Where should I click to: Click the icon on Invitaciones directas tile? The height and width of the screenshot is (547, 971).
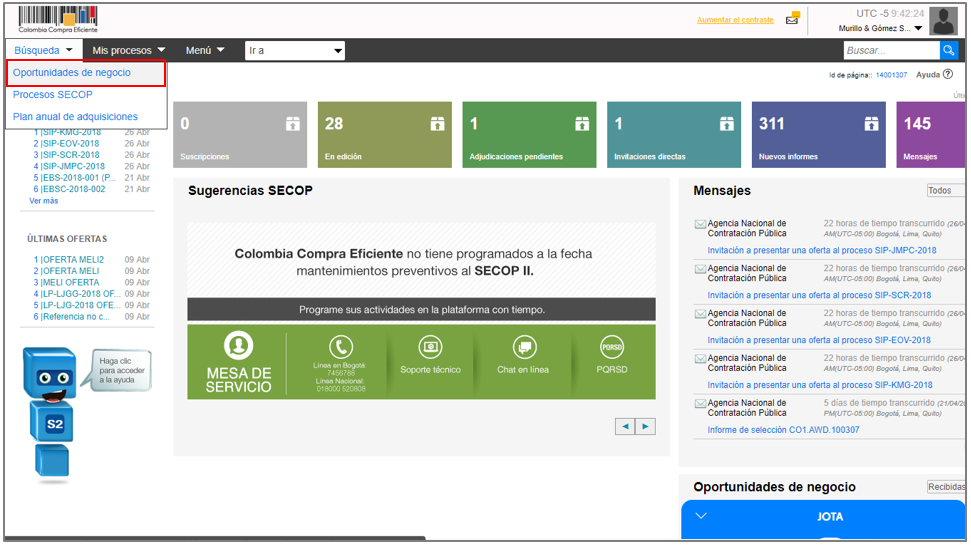point(726,124)
